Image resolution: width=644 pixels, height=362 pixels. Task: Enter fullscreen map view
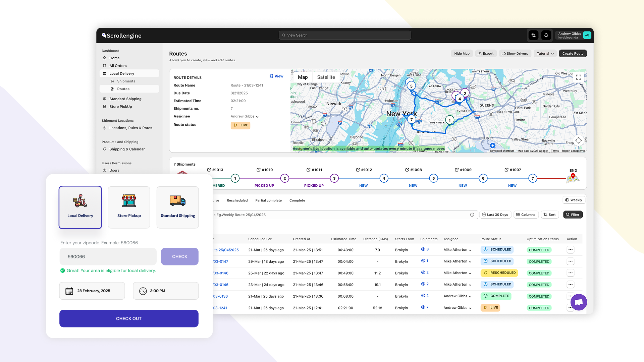[579, 77]
